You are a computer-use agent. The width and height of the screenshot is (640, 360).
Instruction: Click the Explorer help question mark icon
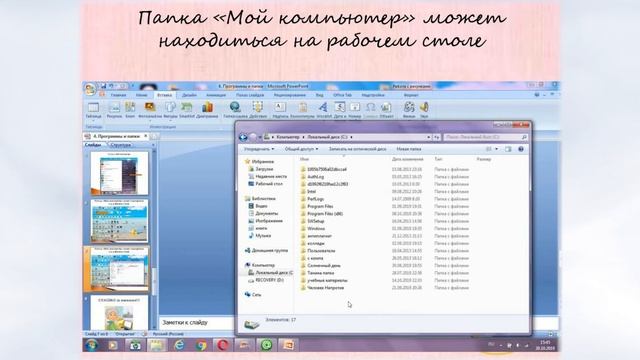coord(521,149)
